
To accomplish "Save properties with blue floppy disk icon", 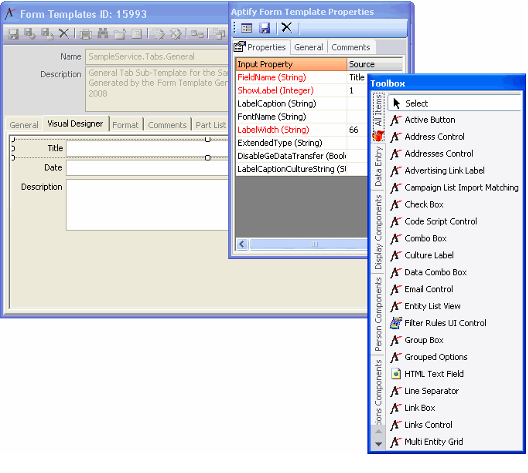I will point(265,28).
